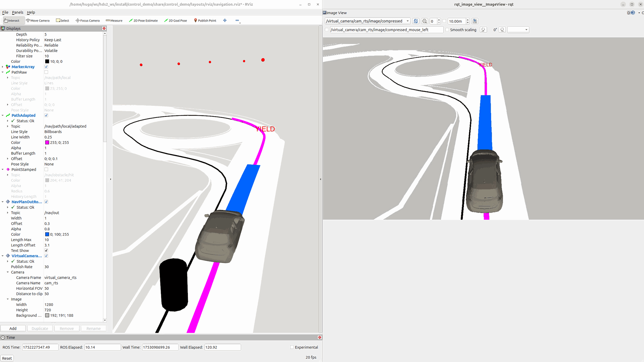Click the Publish Point tool
This screenshot has width=644, height=362.
[x=205, y=20]
